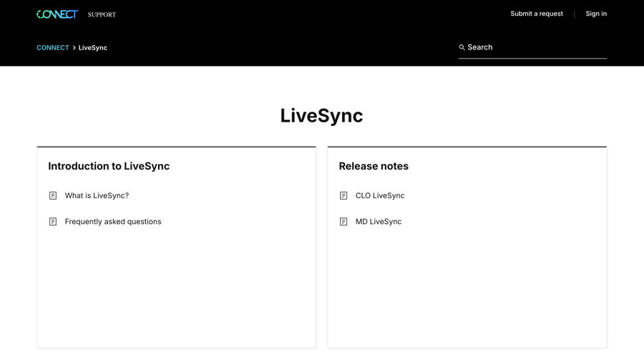Screen dimensions: 644x362
Task: Open Release notes section heading
Action: point(374,166)
